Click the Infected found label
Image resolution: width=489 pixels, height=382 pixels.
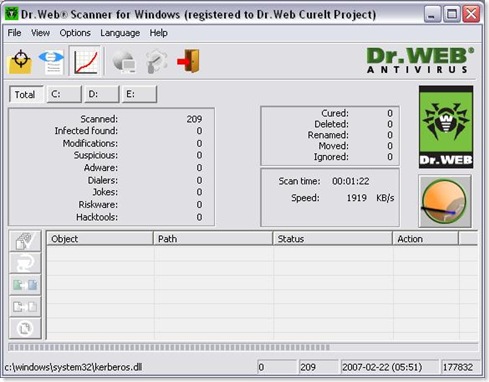coord(86,131)
